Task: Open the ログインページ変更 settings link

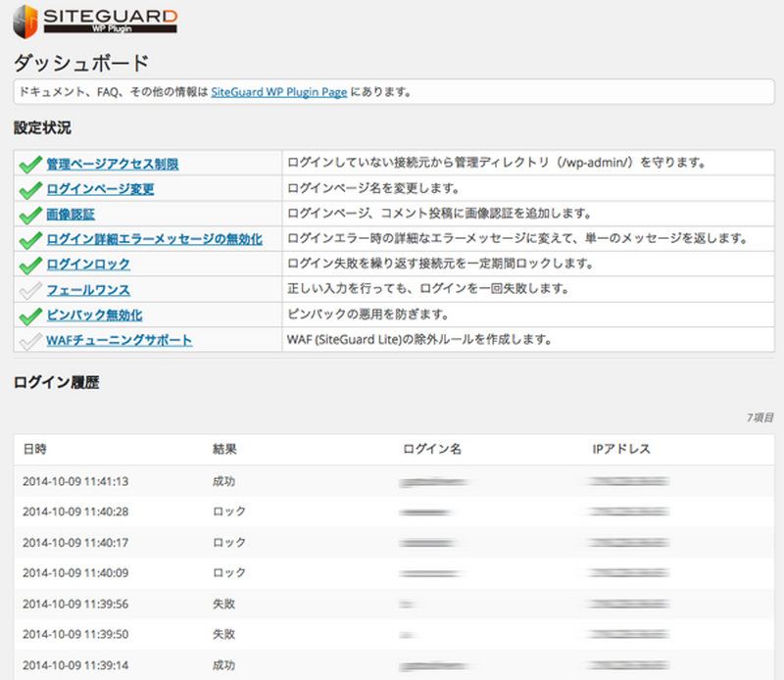Action: [x=100, y=189]
